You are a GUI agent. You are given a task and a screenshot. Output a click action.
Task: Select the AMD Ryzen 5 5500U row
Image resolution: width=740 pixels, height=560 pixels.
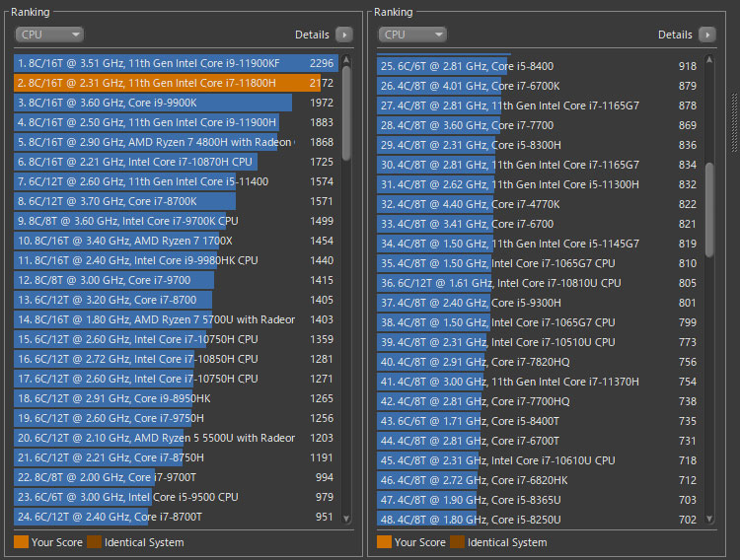point(176,439)
